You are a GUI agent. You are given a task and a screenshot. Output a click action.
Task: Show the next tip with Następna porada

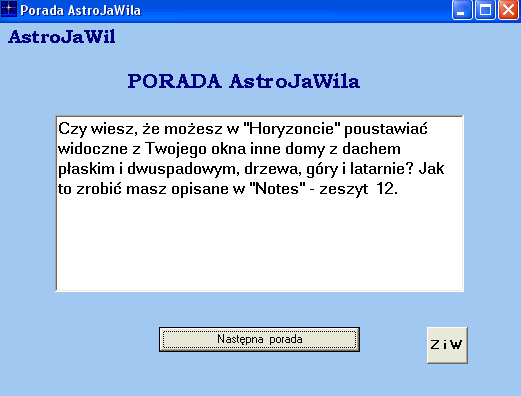(259, 339)
